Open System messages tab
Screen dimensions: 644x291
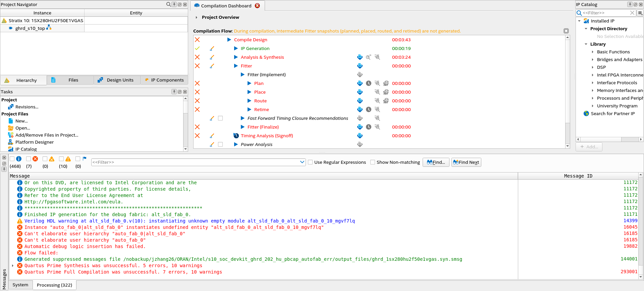point(20,285)
